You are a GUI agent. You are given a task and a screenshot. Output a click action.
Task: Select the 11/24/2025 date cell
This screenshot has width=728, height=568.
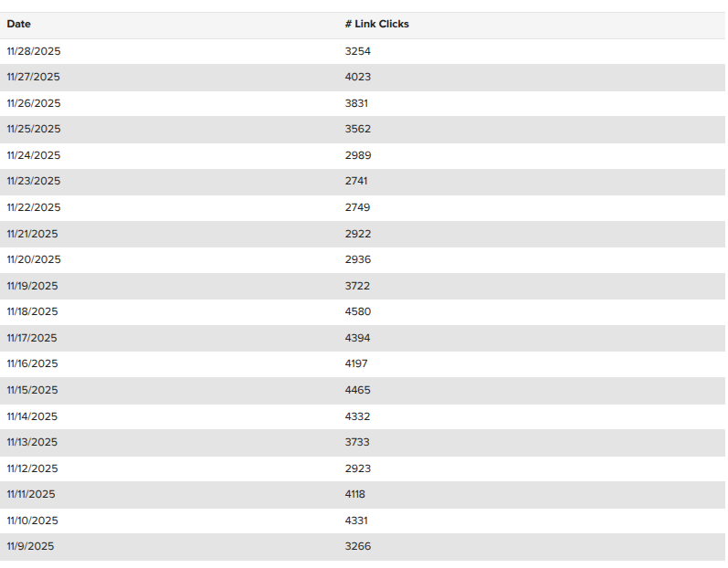pyautogui.click(x=34, y=155)
